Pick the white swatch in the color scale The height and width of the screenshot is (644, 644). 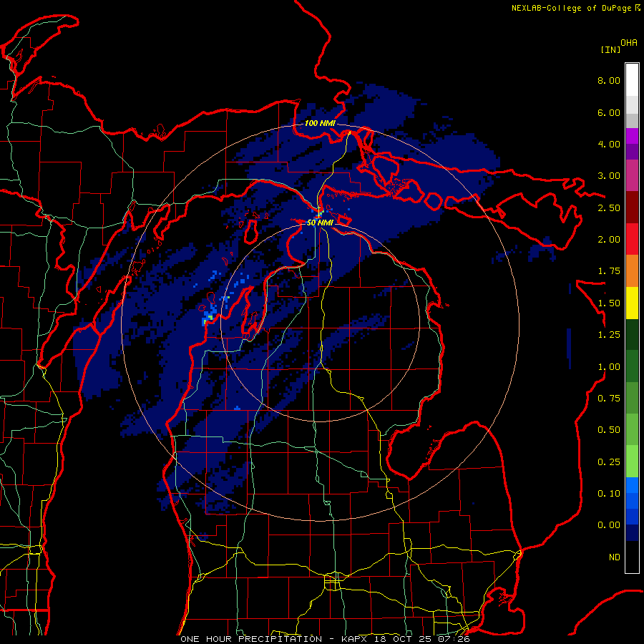pyautogui.click(x=632, y=80)
